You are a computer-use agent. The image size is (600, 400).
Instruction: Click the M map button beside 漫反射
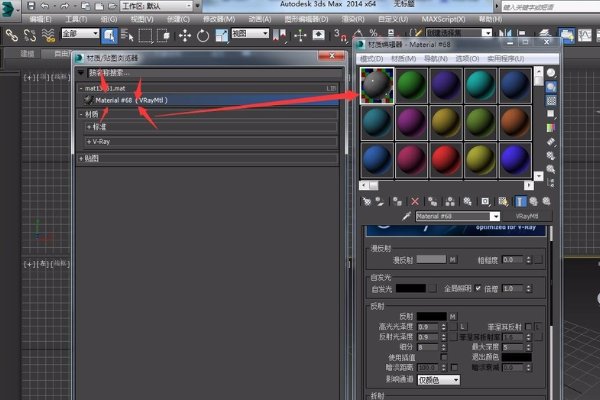click(453, 260)
